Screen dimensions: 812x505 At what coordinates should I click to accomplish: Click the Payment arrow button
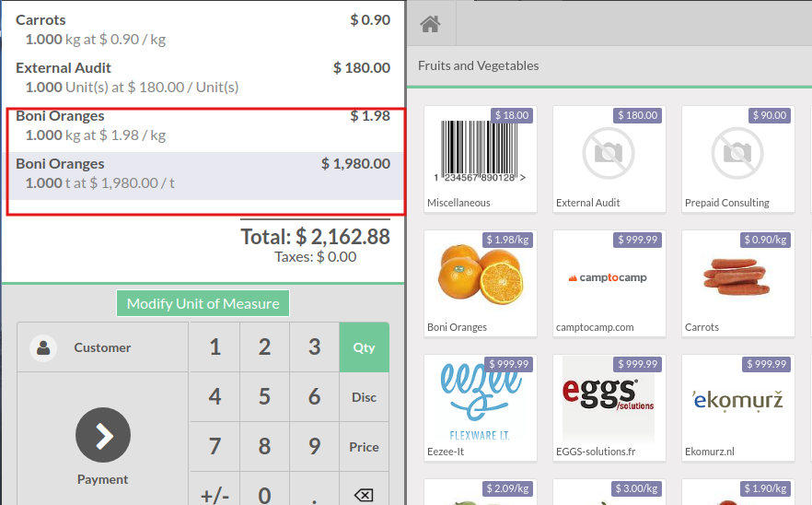point(103,435)
